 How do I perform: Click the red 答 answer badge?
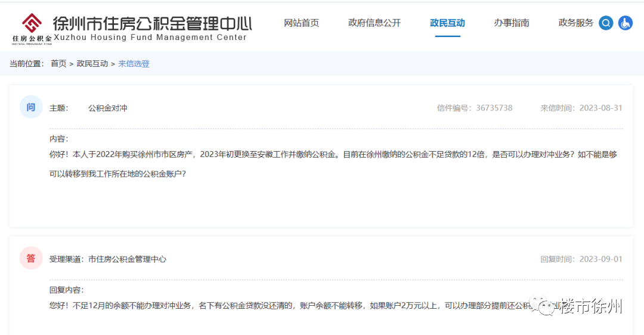[x=31, y=258]
